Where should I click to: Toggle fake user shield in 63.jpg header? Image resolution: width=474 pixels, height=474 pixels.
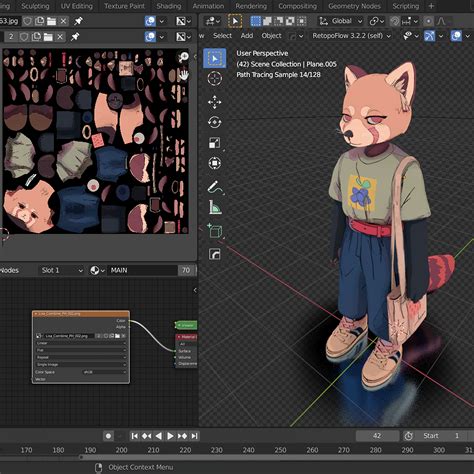(28, 21)
